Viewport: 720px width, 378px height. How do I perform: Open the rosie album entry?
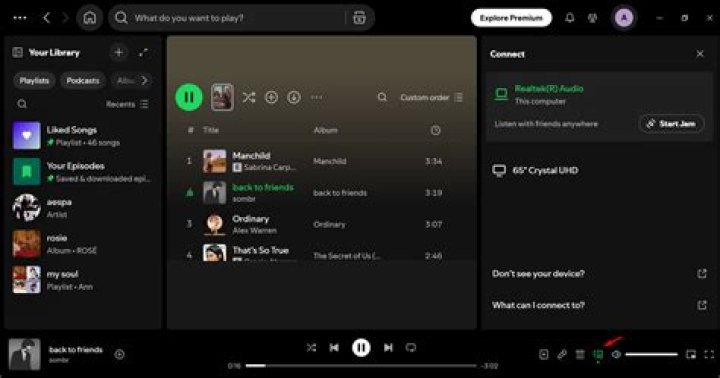coord(83,243)
